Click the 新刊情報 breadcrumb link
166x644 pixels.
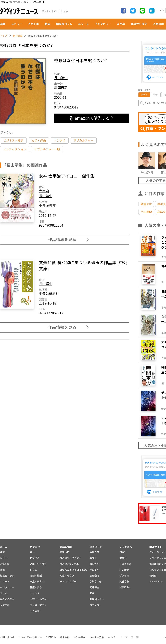(x=18, y=36)
